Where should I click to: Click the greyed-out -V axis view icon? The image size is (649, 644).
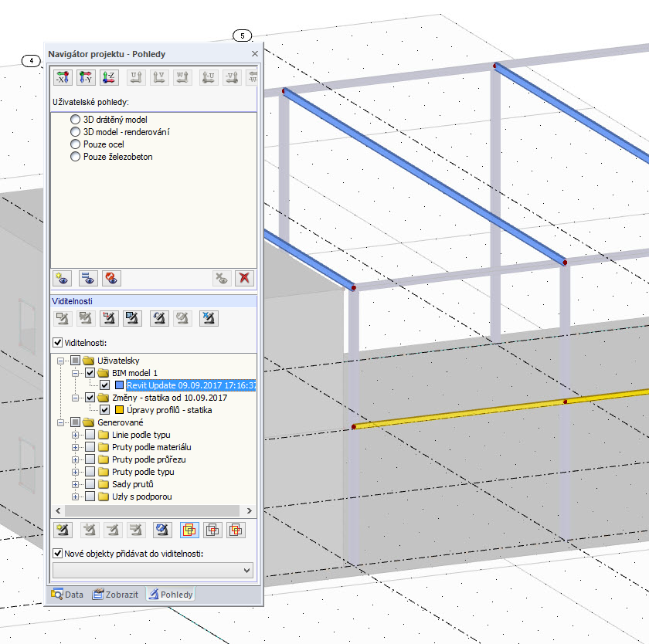click(x=233, y=77)
